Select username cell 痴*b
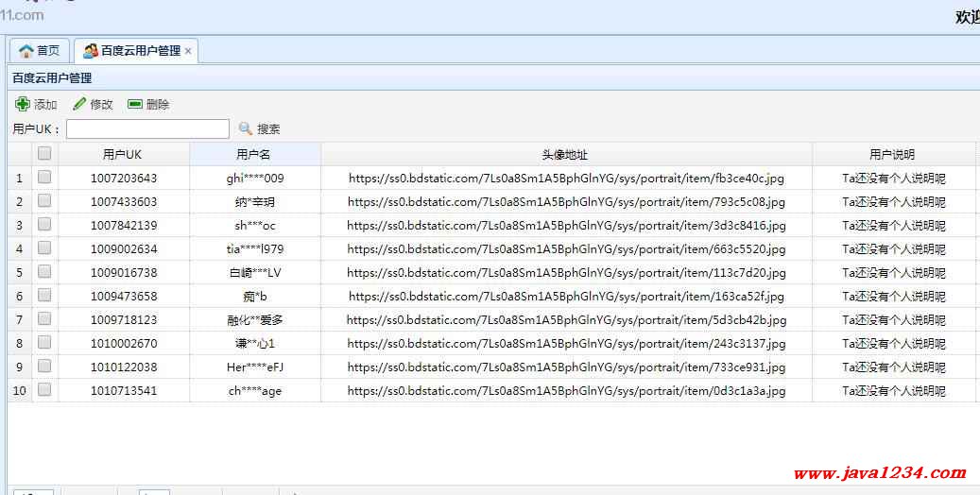 tap(255, 297)
